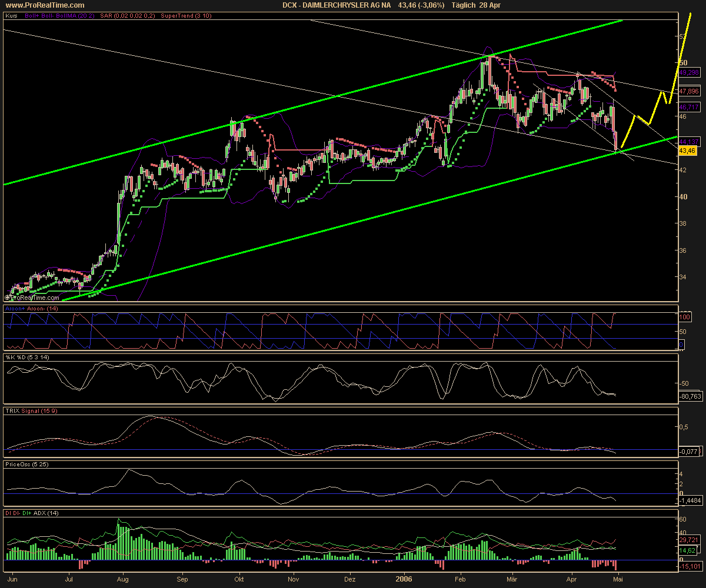Click the '34' tick on the price axis

tap(683, 277)
